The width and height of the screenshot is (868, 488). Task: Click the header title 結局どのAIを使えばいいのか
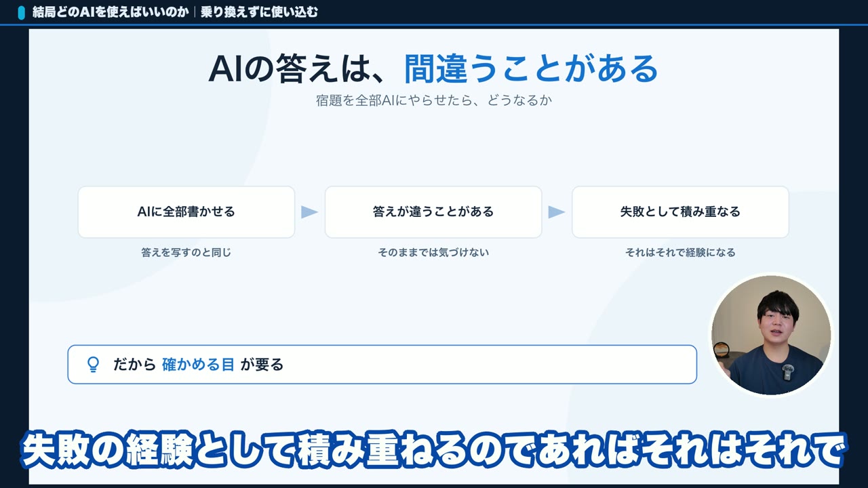[111, 12]
